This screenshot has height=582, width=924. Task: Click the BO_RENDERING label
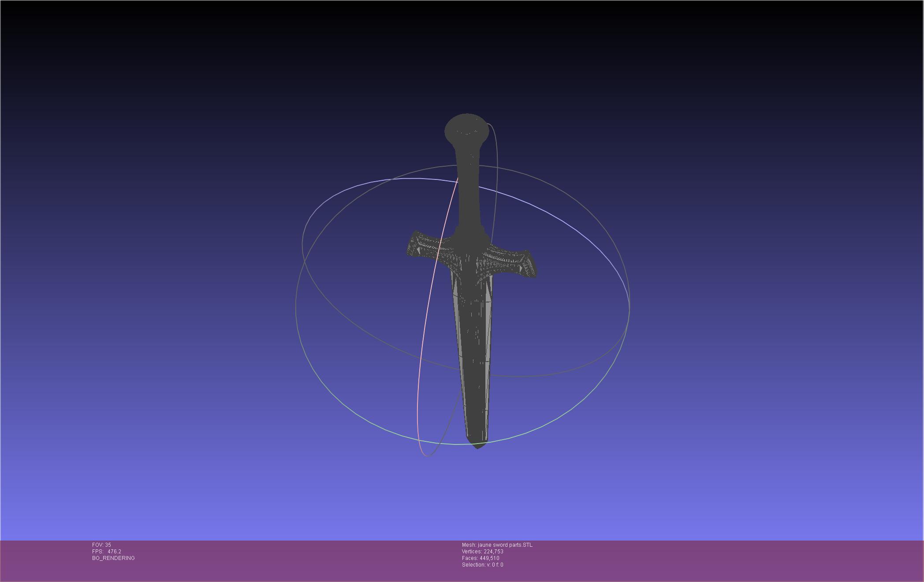tap(113, 558)
